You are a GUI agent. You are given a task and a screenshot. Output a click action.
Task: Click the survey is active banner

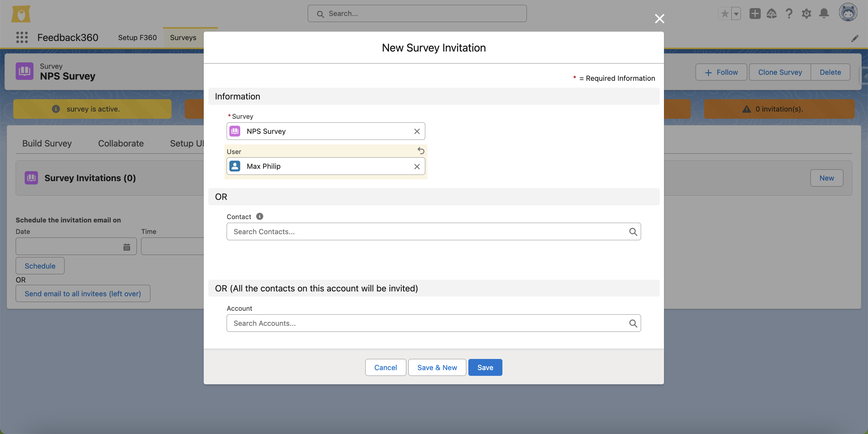(92, 109)
